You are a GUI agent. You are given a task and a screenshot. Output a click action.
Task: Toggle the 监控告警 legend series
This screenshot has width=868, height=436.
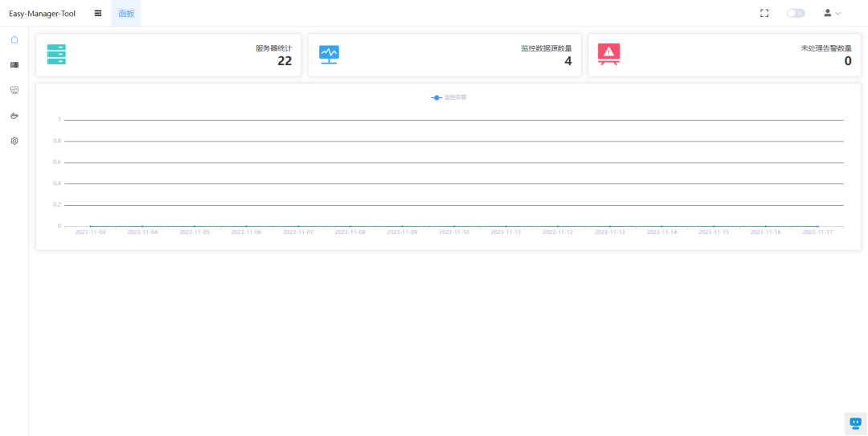449,97
